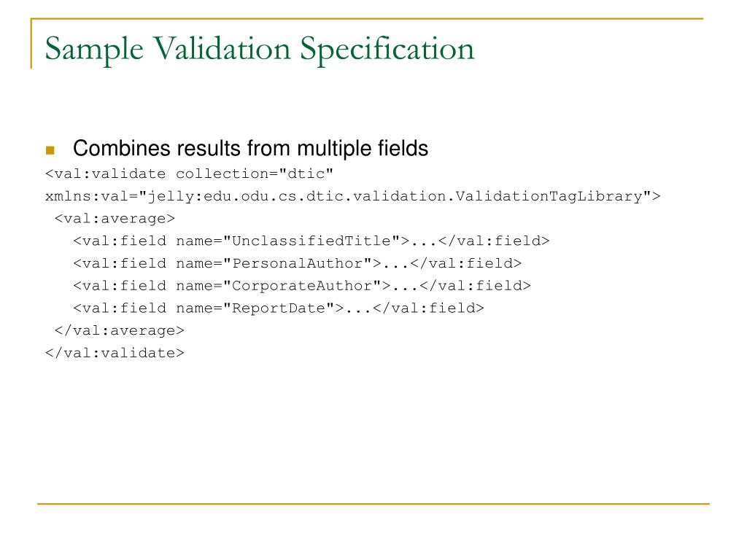
Task: Click the closing val:average tag
Action: [119, 330]
